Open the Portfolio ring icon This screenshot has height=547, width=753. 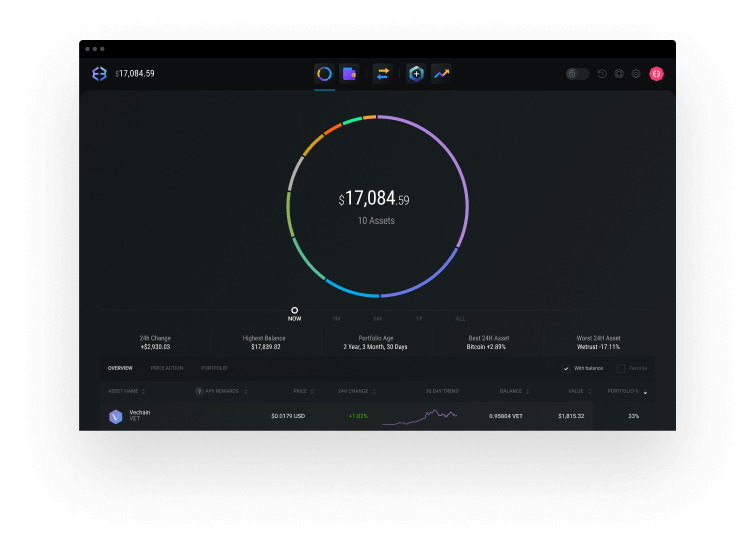(x=324, y=73)
